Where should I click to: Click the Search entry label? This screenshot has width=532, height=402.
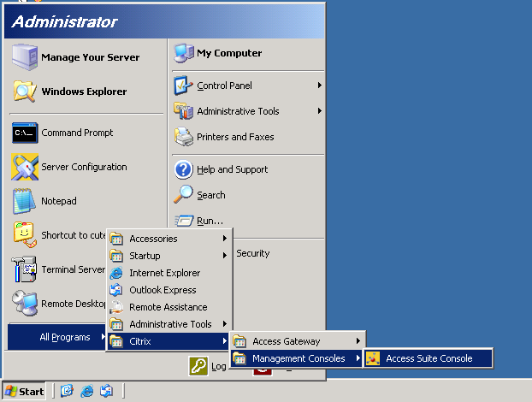tap(211, 195)
